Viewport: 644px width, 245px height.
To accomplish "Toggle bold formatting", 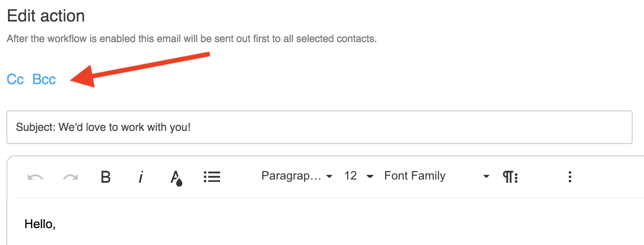I will 106,177.
